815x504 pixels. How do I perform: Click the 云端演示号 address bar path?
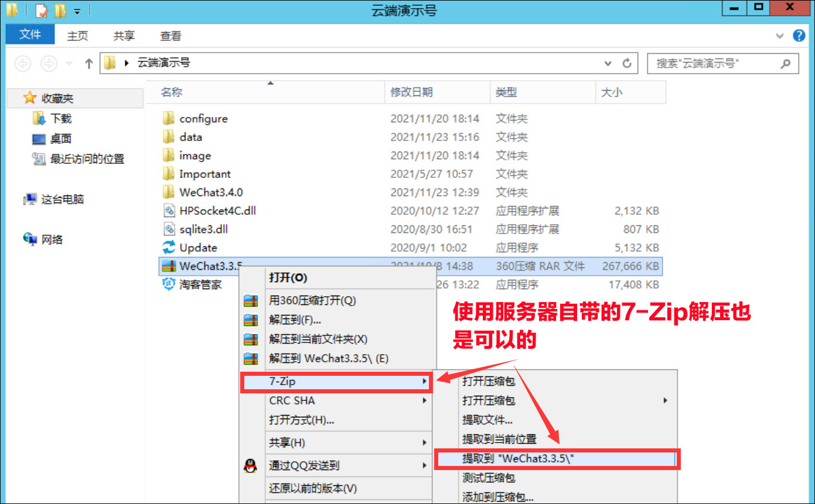[x=163, y=63]
